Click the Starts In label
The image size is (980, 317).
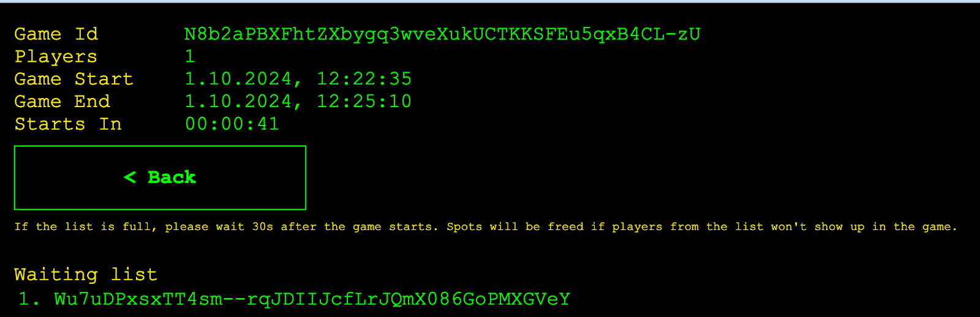(68, 124)
